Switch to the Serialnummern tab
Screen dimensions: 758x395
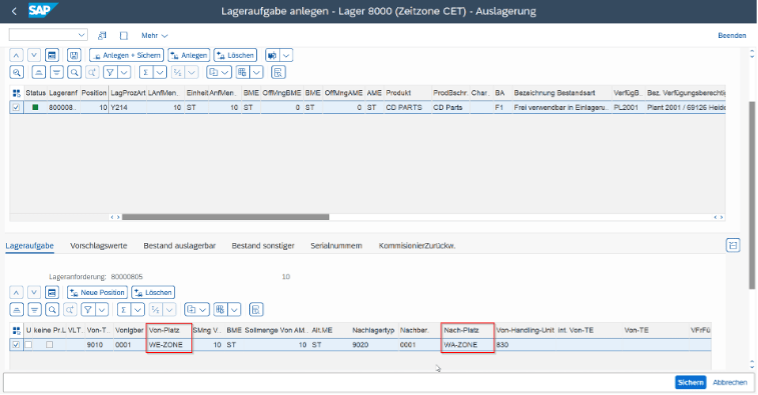336,246
